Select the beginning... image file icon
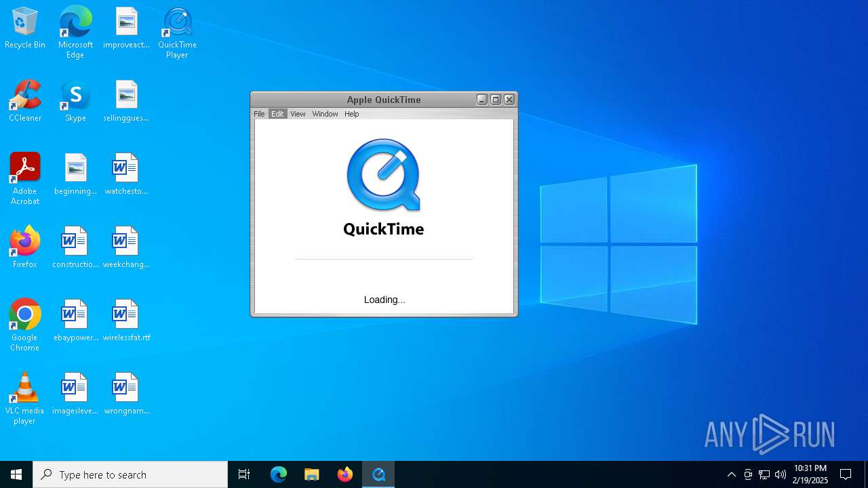 [x=75, y=175]
